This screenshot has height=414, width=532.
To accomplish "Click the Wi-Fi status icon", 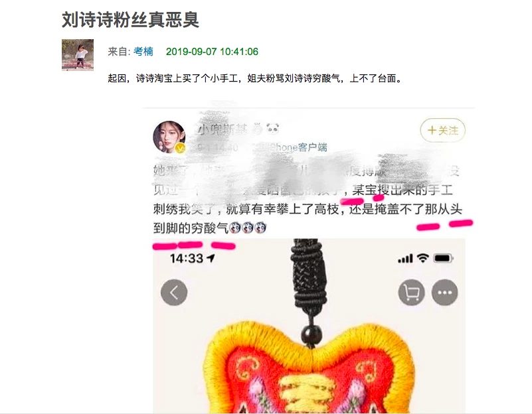I will pos(423,258).
